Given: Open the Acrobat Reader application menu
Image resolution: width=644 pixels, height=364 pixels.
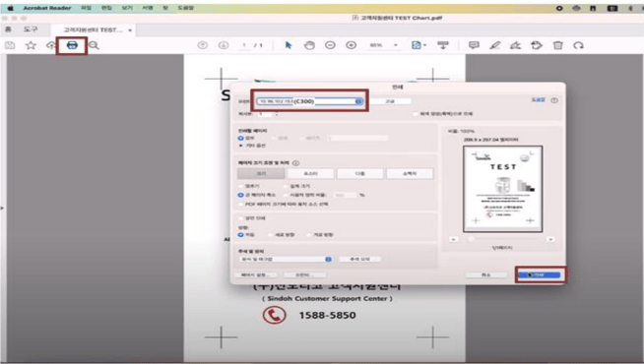Looking at the screenshot, I should (x=47, y=8).
